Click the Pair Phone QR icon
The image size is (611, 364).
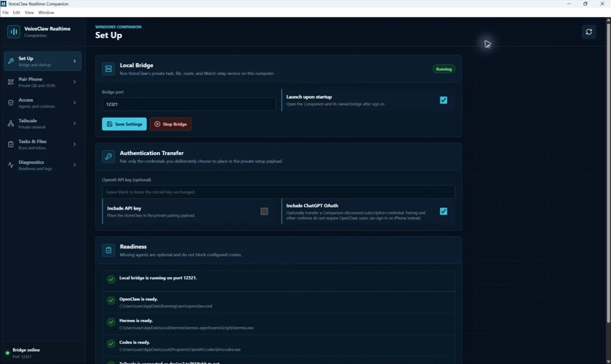tap(11, 82)
